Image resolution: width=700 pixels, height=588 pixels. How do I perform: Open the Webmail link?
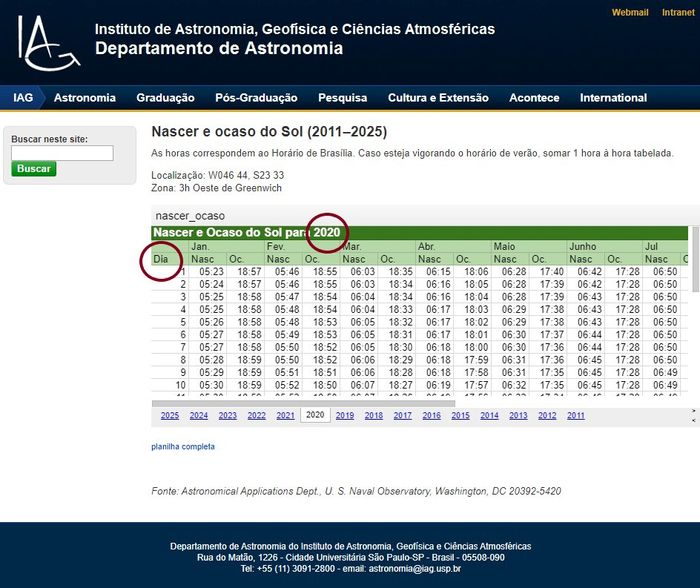coord(630,13)
